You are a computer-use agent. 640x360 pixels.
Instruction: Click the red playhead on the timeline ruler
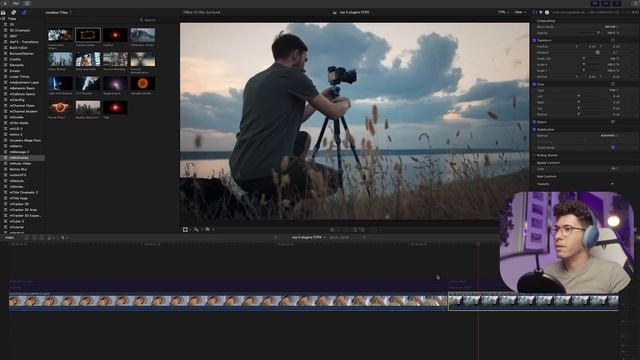[x=478, y=244]
